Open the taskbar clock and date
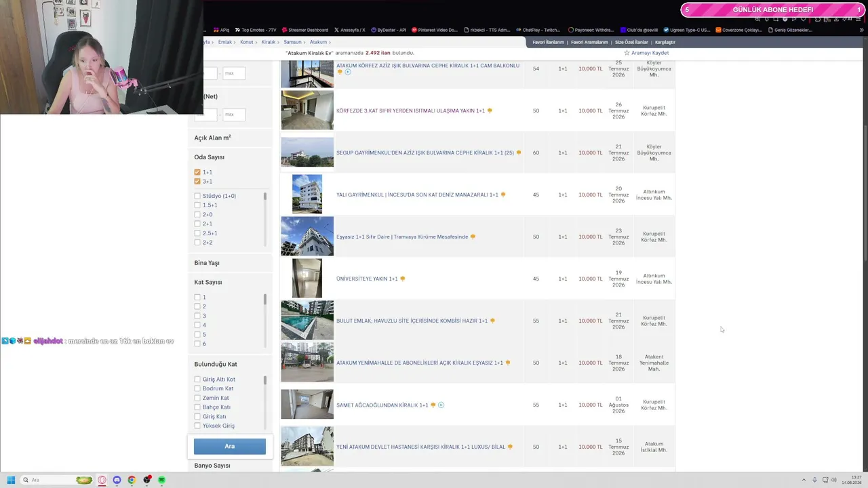 (x=852, y=480)
